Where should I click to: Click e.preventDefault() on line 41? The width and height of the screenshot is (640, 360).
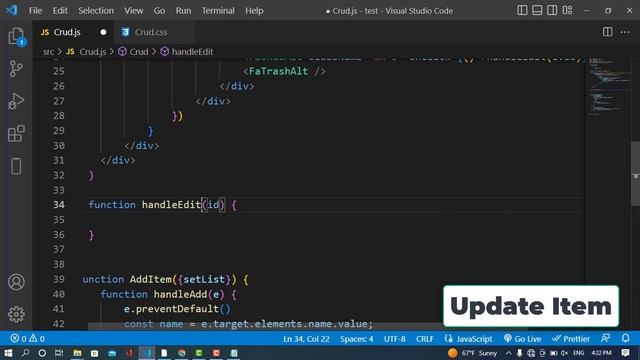click(177, 309)
